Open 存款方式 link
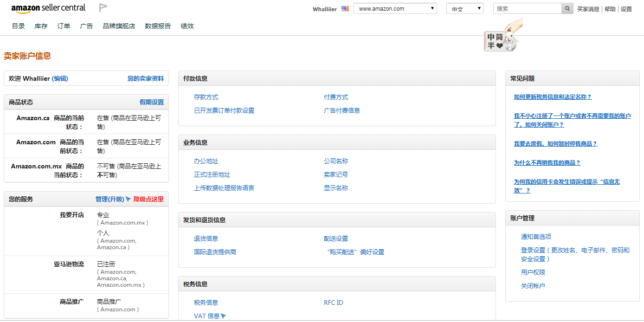The height and width of the screenshot is (322, 644). click(x=206, y=97)
